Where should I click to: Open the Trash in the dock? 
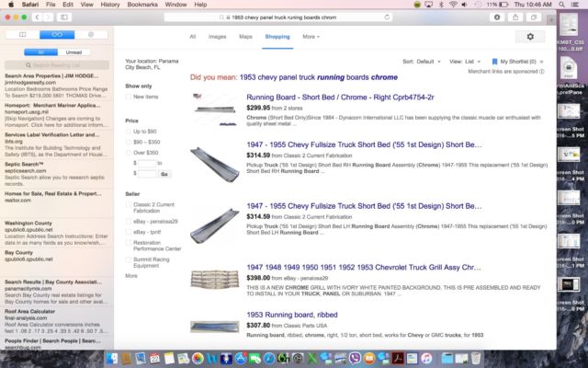click(x=476, y=358)
